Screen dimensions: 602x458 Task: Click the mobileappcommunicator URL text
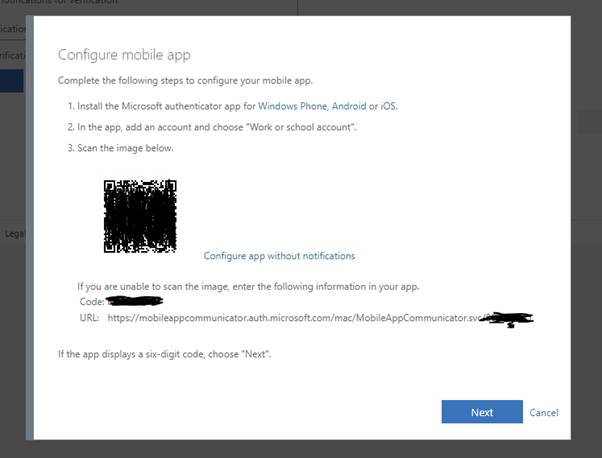(x=294, y=318)
